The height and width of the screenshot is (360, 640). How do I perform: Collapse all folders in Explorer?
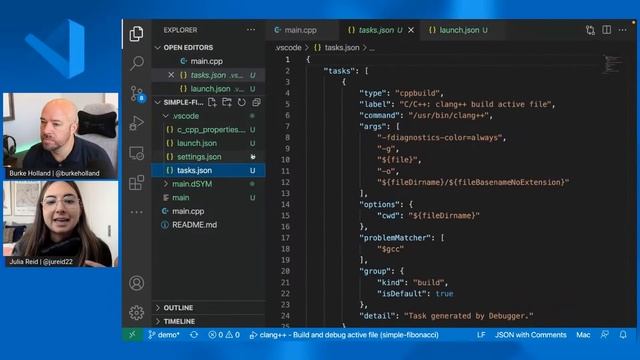click(256, 102)
